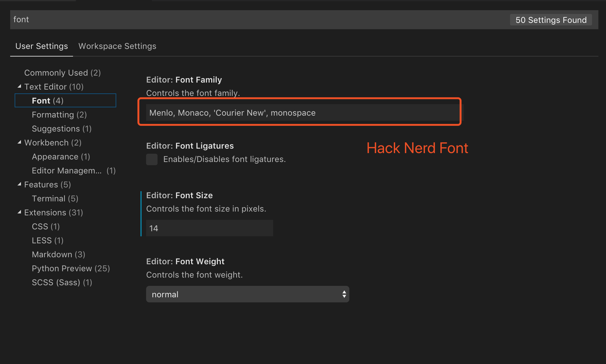This screenshot has width=606, height=364.
Task: Collapse the Features section
Action: click(x=19, y=184)
